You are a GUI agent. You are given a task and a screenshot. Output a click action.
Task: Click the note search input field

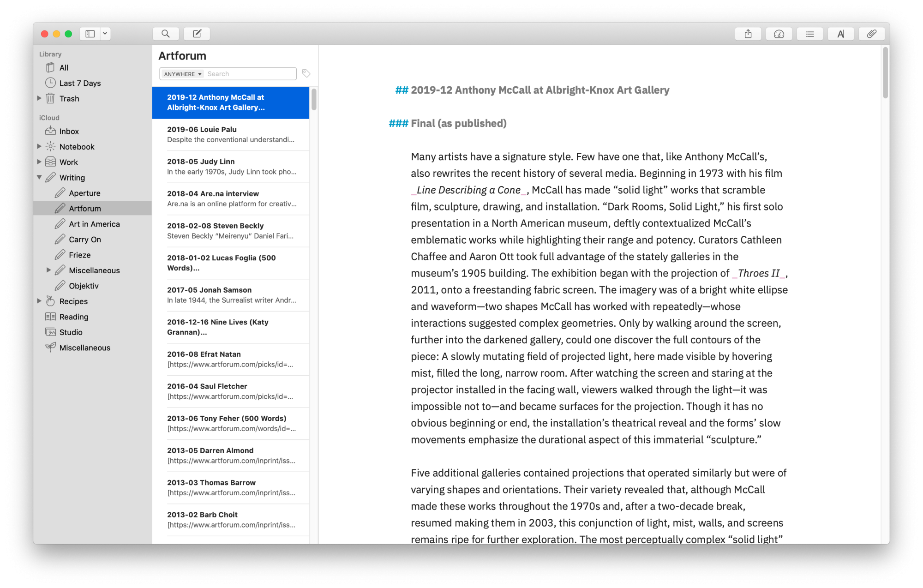[x=249, y=74]
